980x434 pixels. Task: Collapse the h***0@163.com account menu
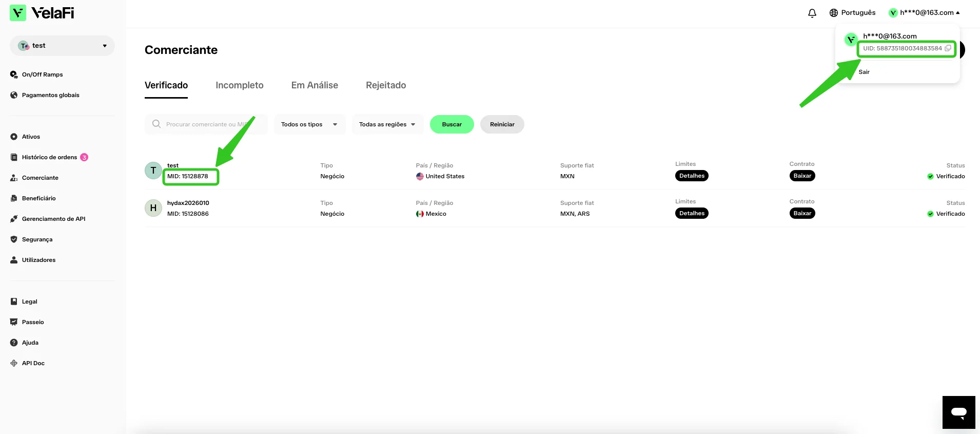point(924,13)
